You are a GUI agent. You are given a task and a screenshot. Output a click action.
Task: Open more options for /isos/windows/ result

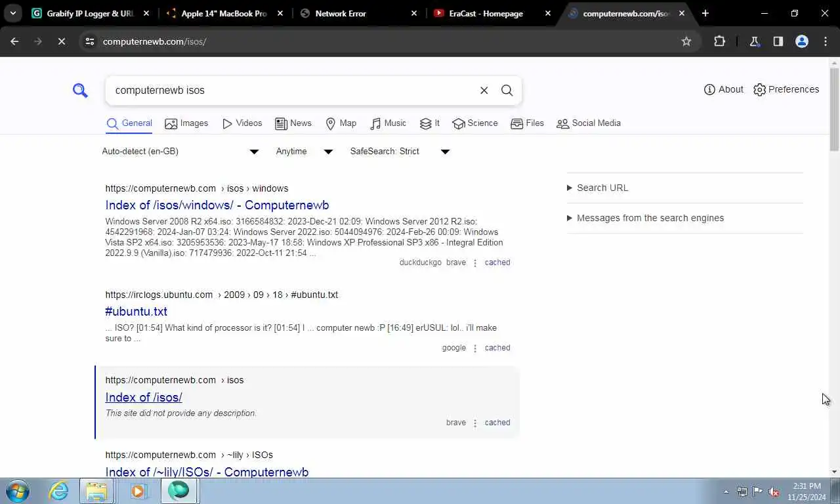(x=475, y=263)
